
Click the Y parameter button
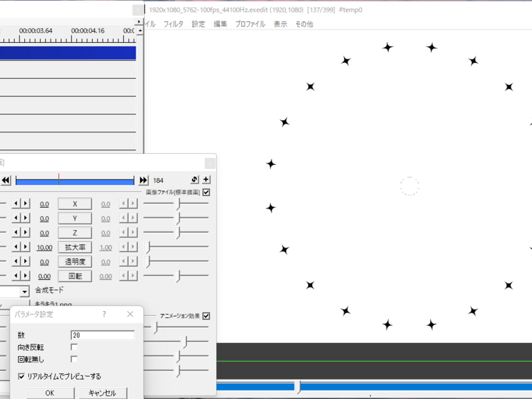[x=75, y=218]
